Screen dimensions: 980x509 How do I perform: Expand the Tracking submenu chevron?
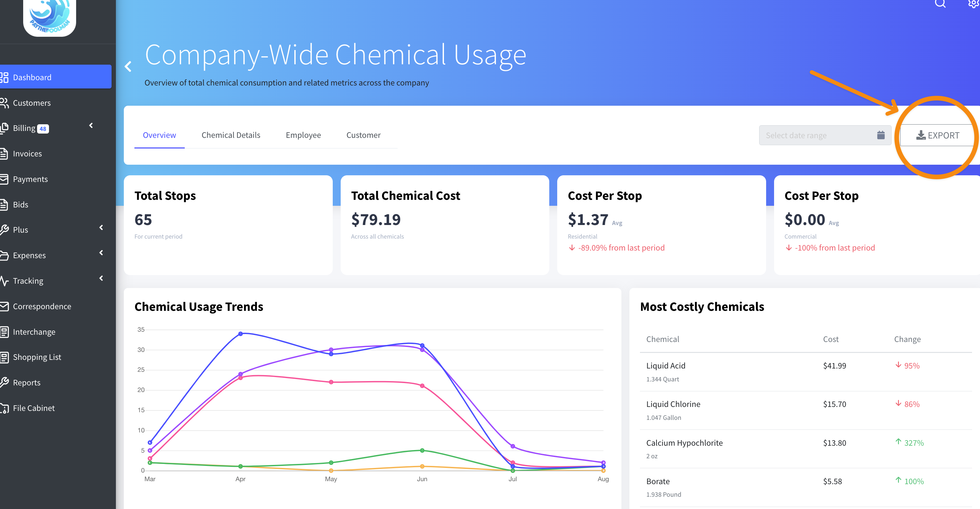click(101, 278)
